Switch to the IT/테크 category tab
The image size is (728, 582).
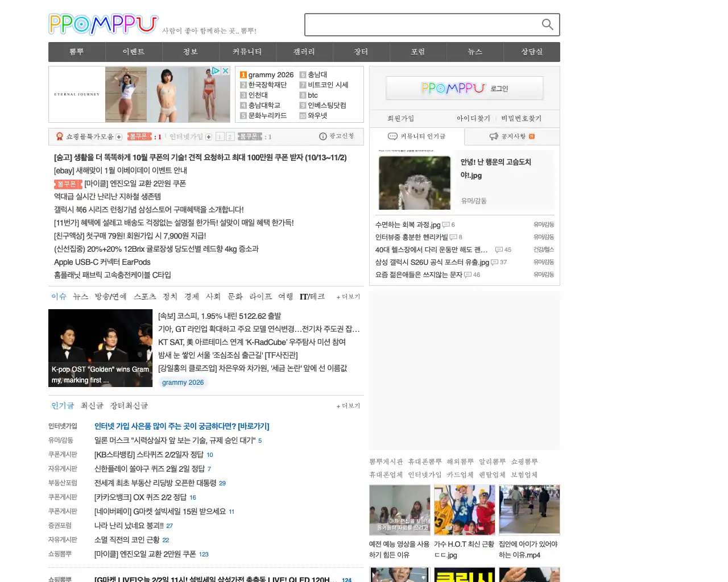click(312, 296)
